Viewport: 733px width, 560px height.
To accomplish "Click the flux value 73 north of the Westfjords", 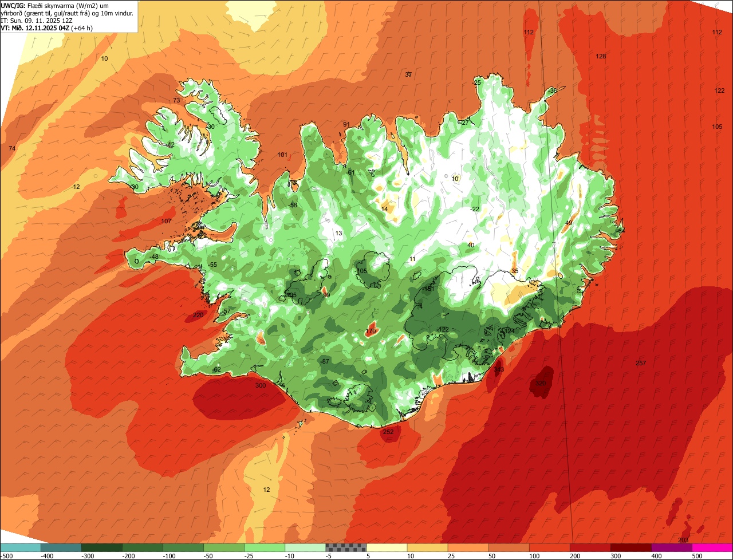I will [x=176, y=100].
